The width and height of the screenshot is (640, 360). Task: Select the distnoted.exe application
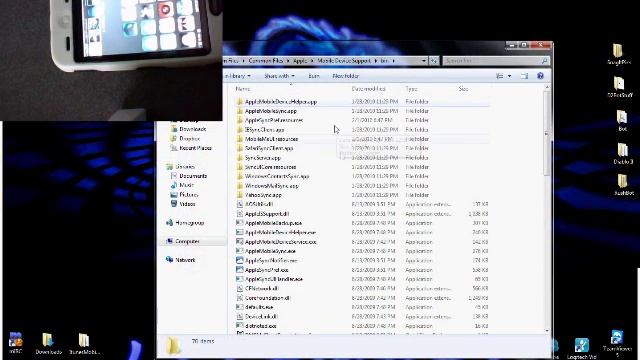(x=261, y=326)
